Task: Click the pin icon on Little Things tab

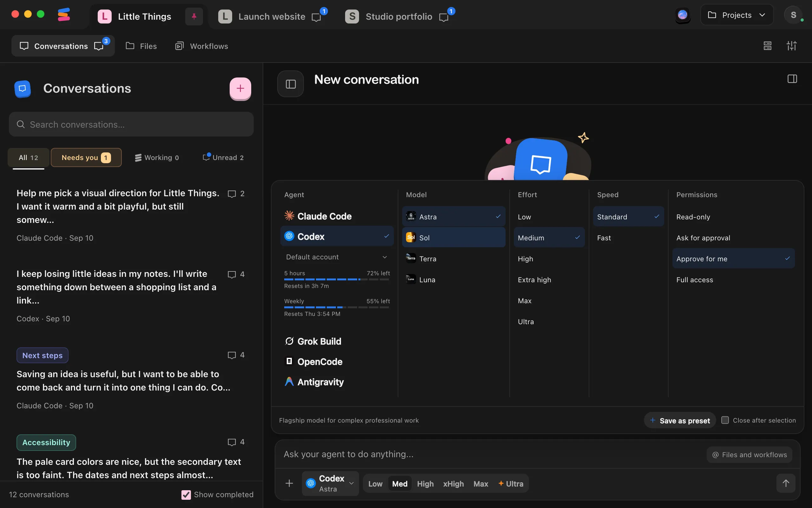Action: click(194, 17)
